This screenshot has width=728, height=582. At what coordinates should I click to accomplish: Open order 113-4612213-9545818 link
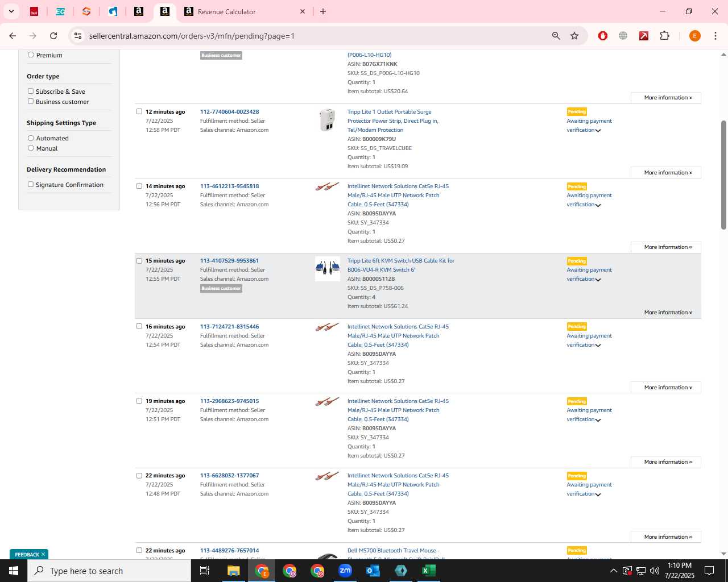[229, 186]
